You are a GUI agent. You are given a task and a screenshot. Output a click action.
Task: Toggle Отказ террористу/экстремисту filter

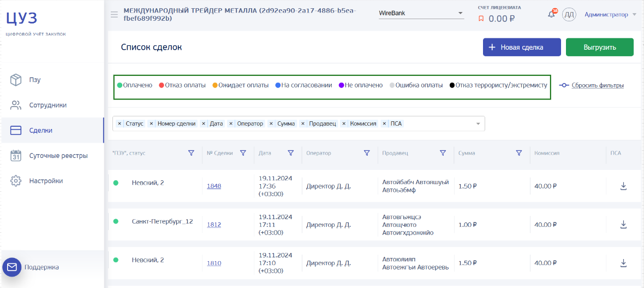[498, 86]
